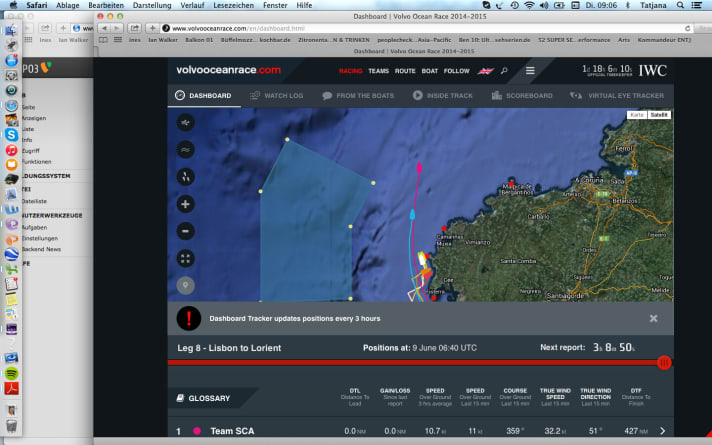Open the Follow menu
Screen dimensions: 712x445
tap(456, 71)
